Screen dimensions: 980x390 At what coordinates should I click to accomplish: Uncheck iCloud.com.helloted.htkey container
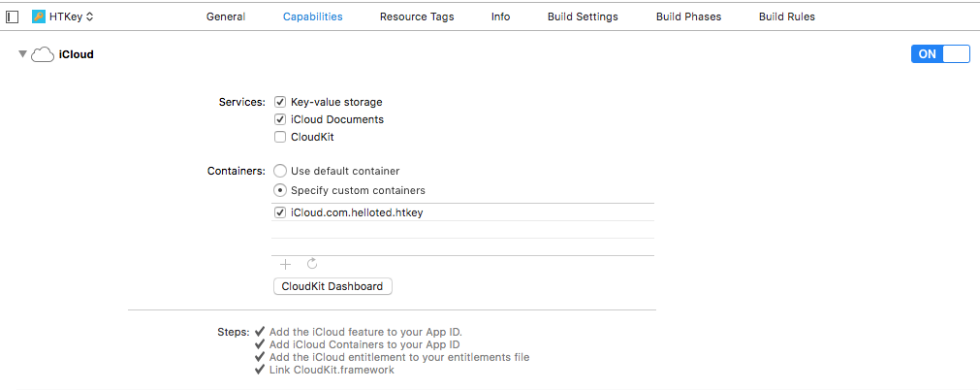point(280,212)
